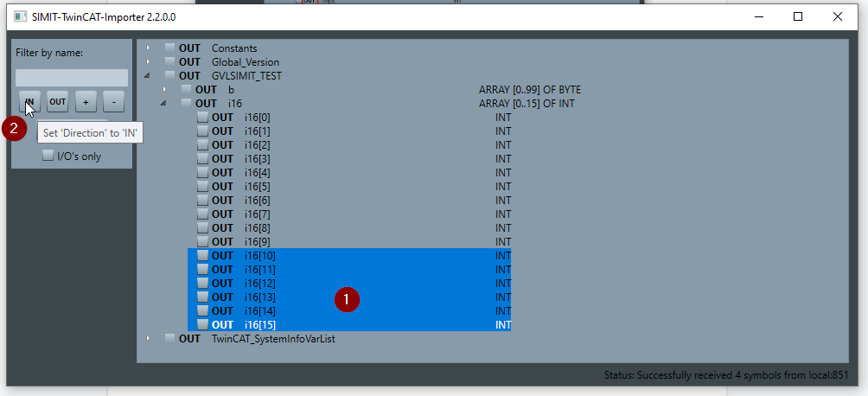Close the SIMIT-TwinCAT-Importer window
Image resolution: width=868 pixels, height=396 pixels.
click(838, 16)
